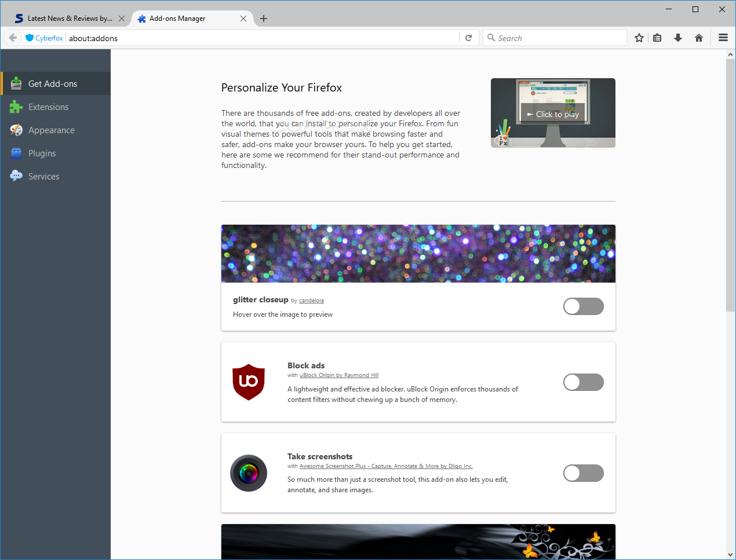Bookmark this page with the star icon

[639, 38]
